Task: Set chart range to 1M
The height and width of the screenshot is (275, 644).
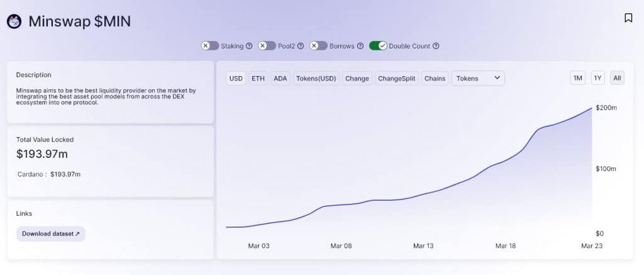Action: pyautogui.click(x=578, y=78)
